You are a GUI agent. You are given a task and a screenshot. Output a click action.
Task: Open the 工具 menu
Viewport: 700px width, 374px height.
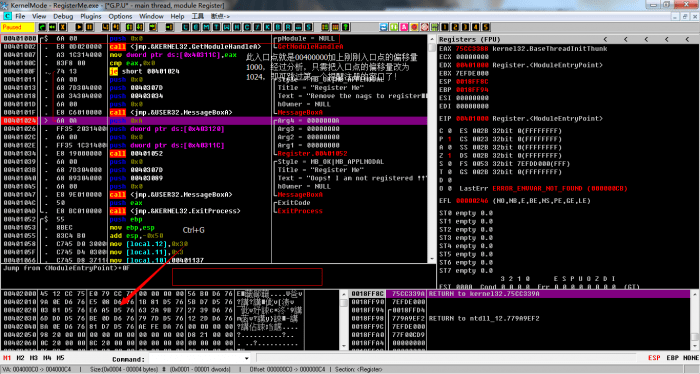[x=197, y=16]
